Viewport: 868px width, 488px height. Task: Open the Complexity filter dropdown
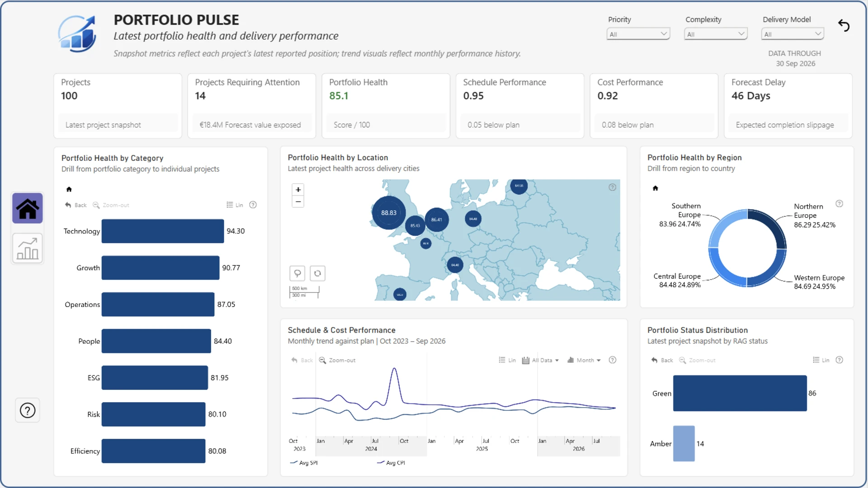point(716,34)
